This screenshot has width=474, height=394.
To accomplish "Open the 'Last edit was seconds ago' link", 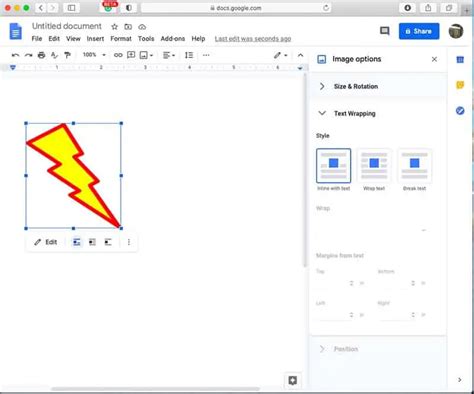I will point(253,39).
